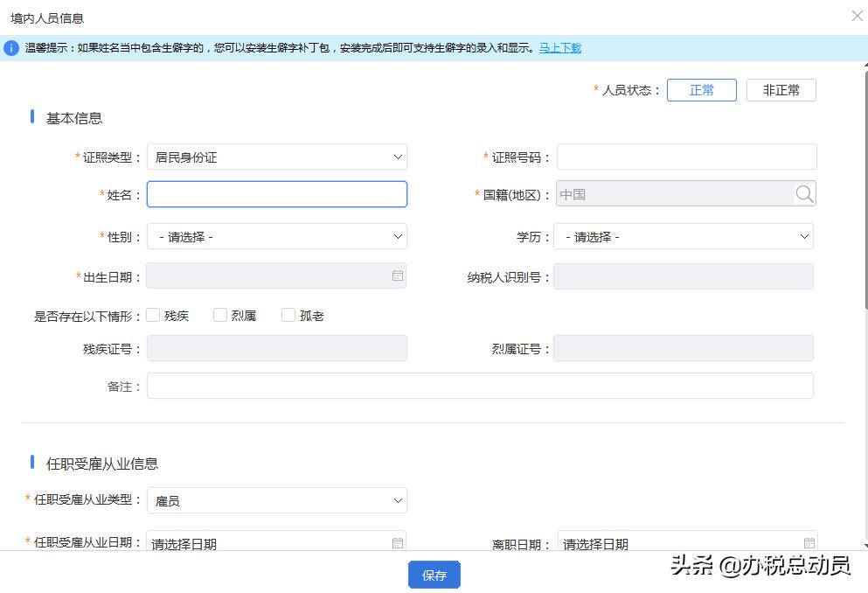Image resolution: width=868 pixels, height=593 pixels.
Task: Click inside the 姓名 input field
Action: click(277, 193)
